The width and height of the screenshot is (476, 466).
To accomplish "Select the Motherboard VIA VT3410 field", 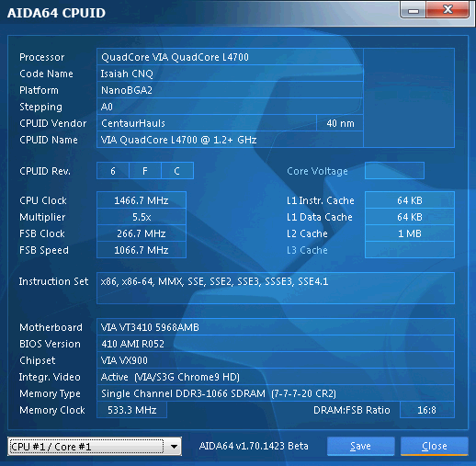I will 276,327.
